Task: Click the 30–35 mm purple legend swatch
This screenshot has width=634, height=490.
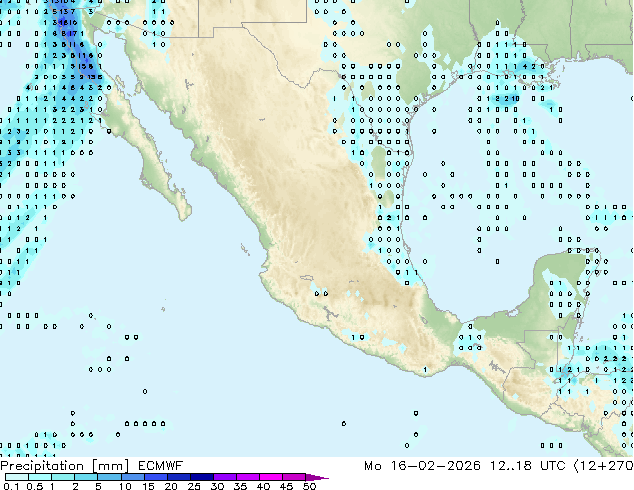Action: pyautogui.click(x=224, y=477)
